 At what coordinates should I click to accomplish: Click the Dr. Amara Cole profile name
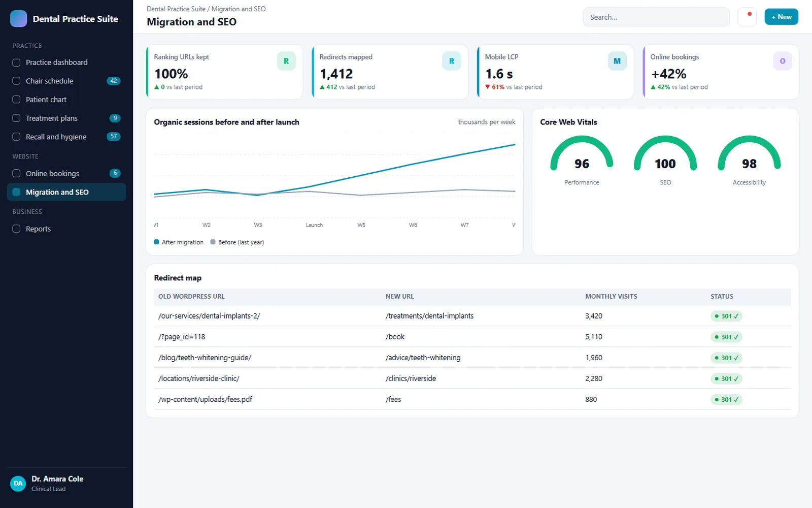(x=57, y=479)
